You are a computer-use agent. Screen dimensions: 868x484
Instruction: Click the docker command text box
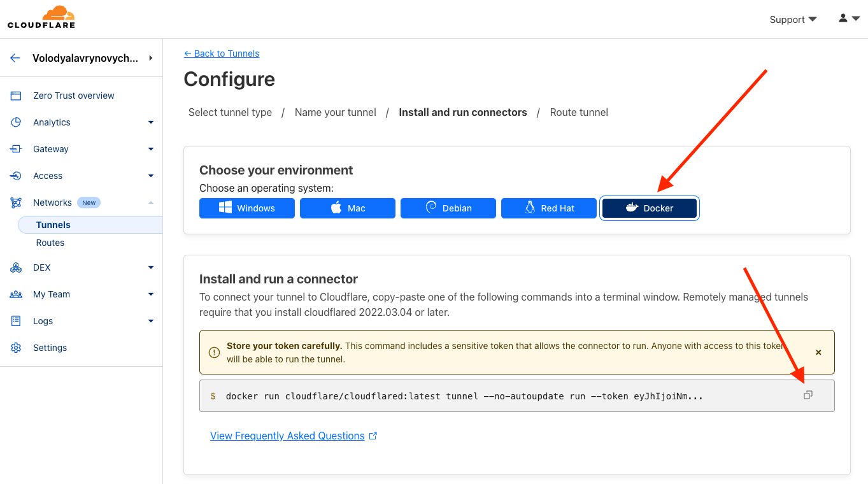click(x=465, y=396)
